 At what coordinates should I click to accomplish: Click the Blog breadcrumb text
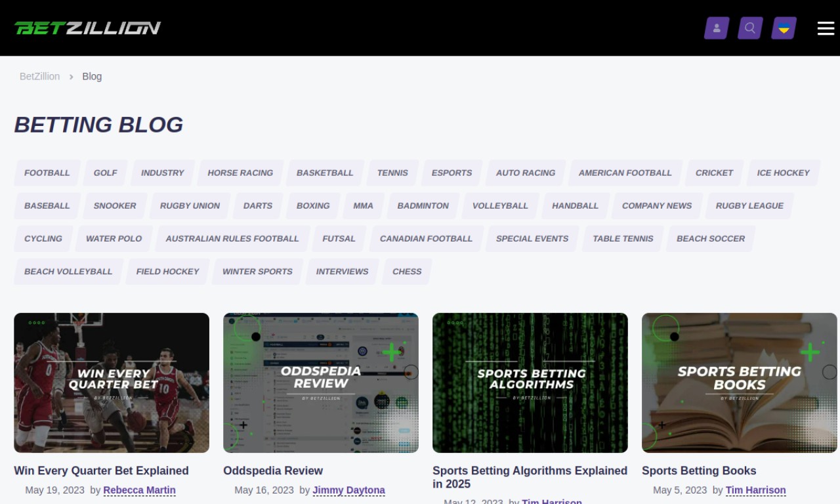(x=92, y=76)
